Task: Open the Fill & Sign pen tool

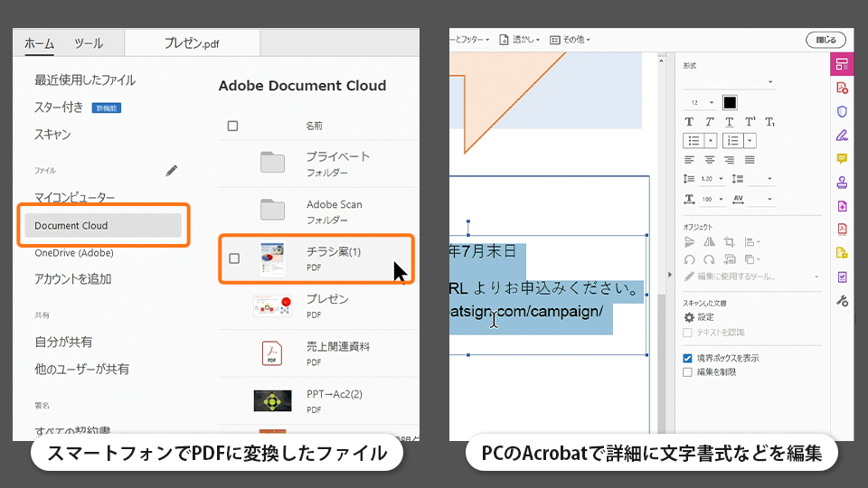Action: point(842,136)
